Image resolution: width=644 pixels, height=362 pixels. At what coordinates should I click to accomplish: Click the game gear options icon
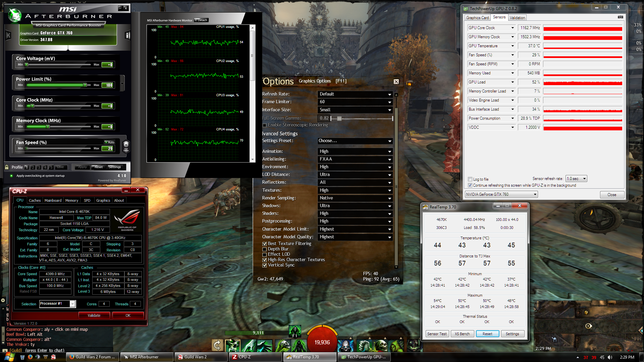tap(3, 300)
